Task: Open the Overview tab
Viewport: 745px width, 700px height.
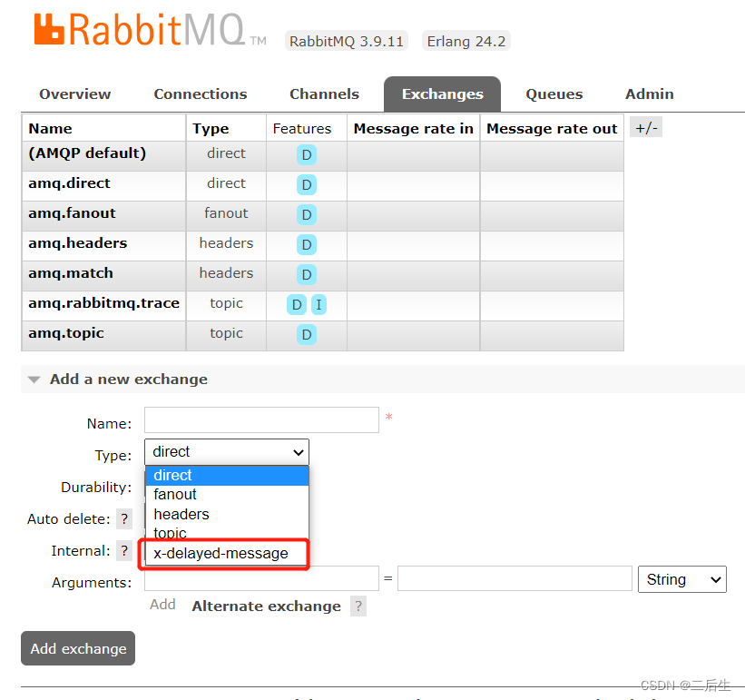Action: click(75, 94)
